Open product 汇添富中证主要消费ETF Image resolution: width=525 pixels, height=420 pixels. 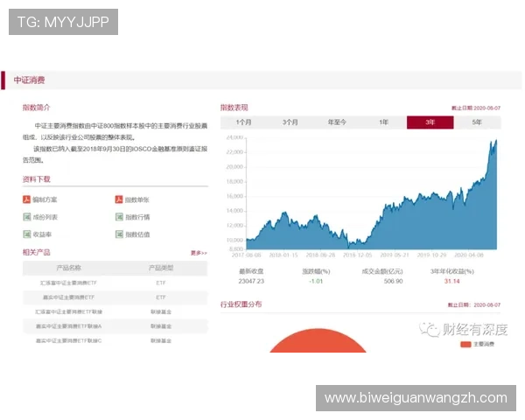[68, 283]
